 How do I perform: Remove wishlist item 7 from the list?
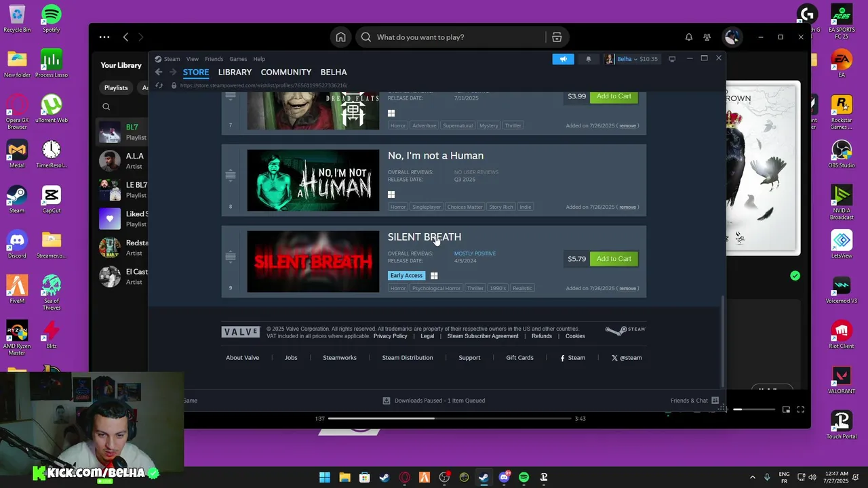[627, 125]
